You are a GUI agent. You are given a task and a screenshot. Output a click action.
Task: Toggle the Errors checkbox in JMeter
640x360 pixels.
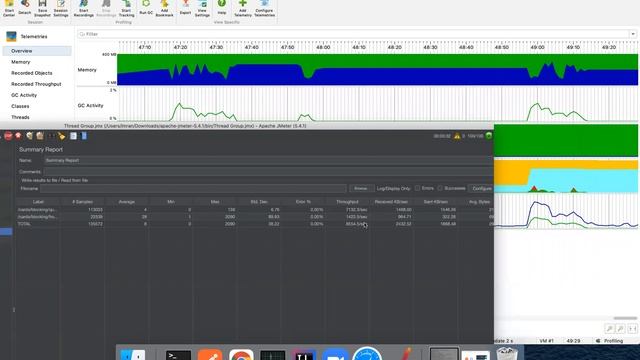tap(417, 188)
